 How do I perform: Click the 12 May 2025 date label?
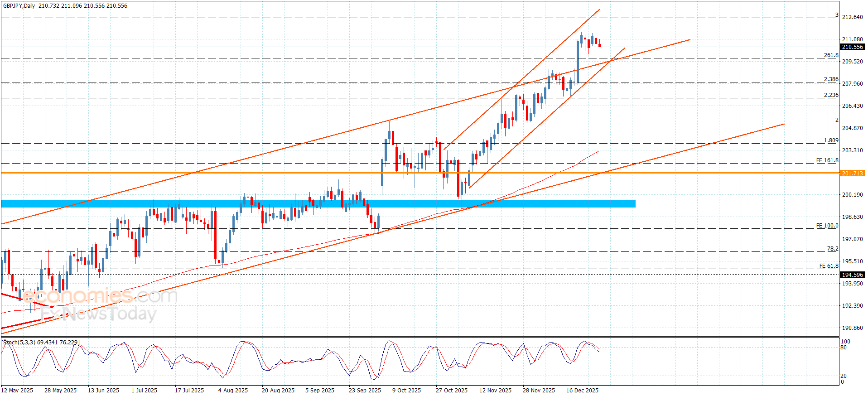click(17, 390)
